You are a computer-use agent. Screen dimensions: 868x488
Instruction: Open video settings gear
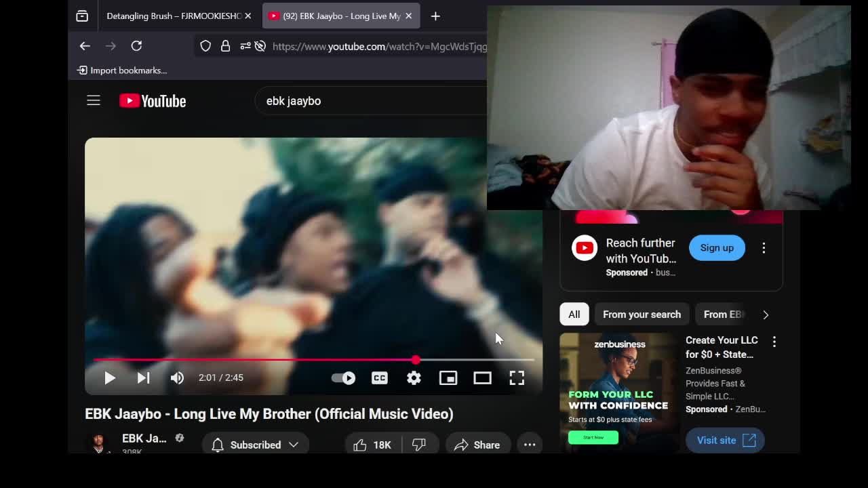(414, 378)
